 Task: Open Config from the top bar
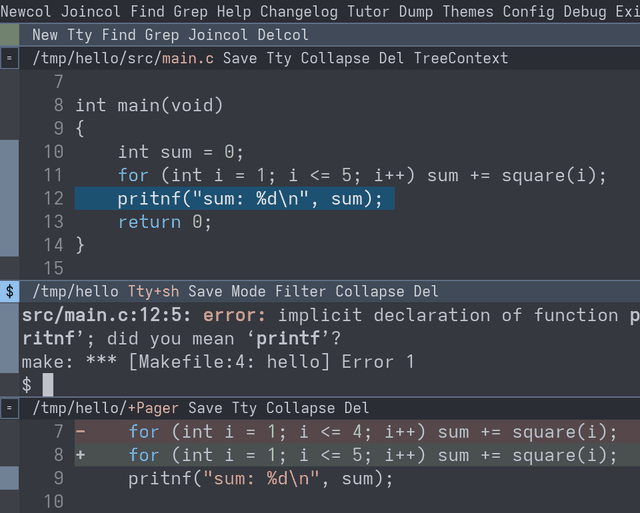click(529, 11)
